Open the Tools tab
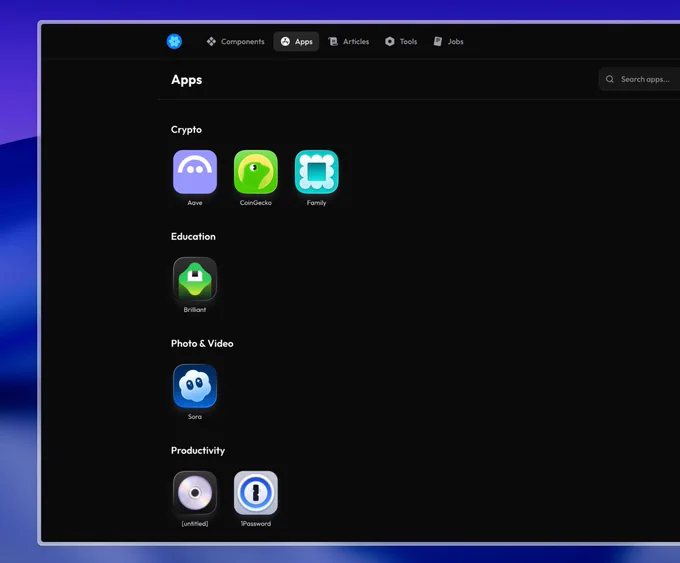680x563 pixels. pos(401,42)
